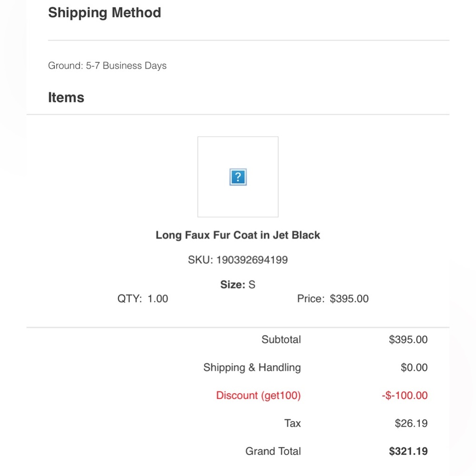Click the Grand Total label
Screen dimensions: 476x476
pyautogui.click(x=273, y=451)
